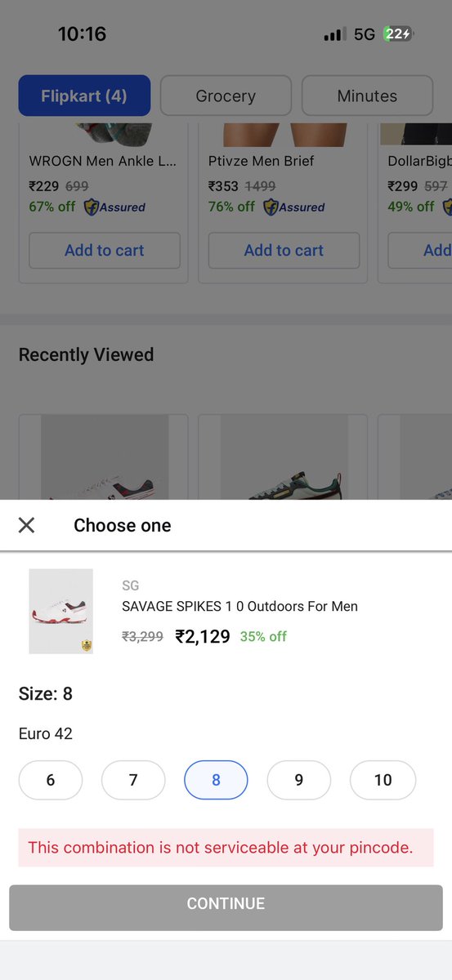Close the Choose one size sheet
This screenshot has width=452, height=980.
[26, 525]
